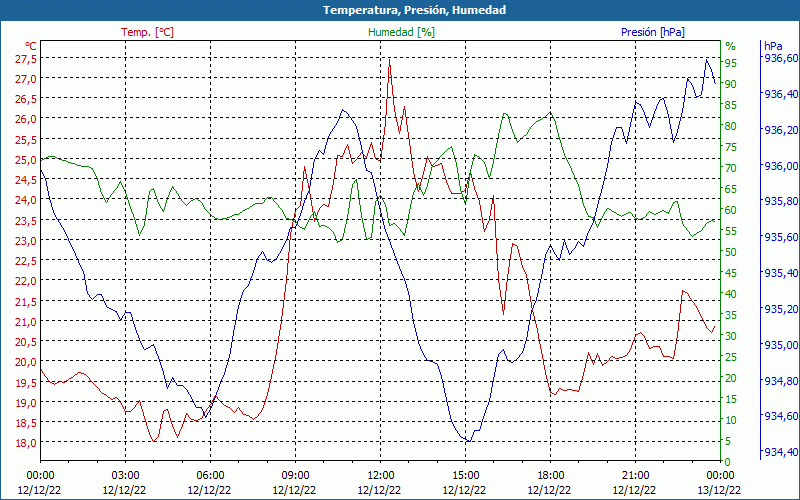Click the '40' humidity axis value

click(x=731, y=294)
